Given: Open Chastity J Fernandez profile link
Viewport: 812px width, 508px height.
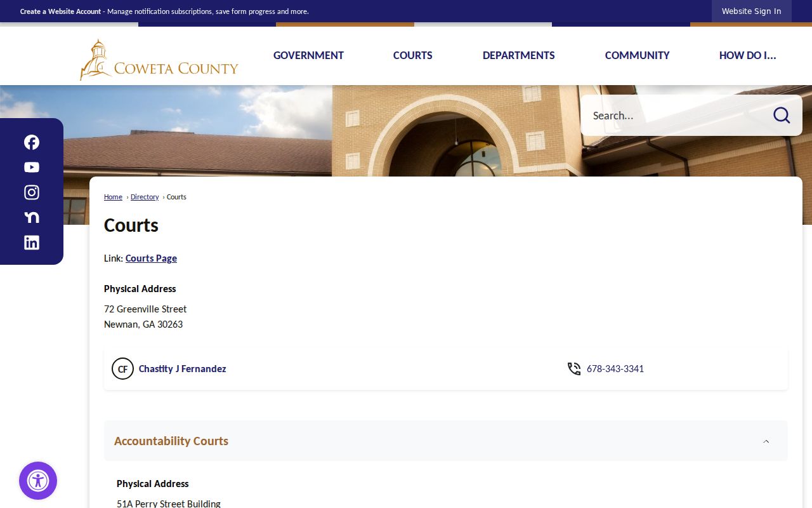Looking at the screenshot, I should 182,369.
